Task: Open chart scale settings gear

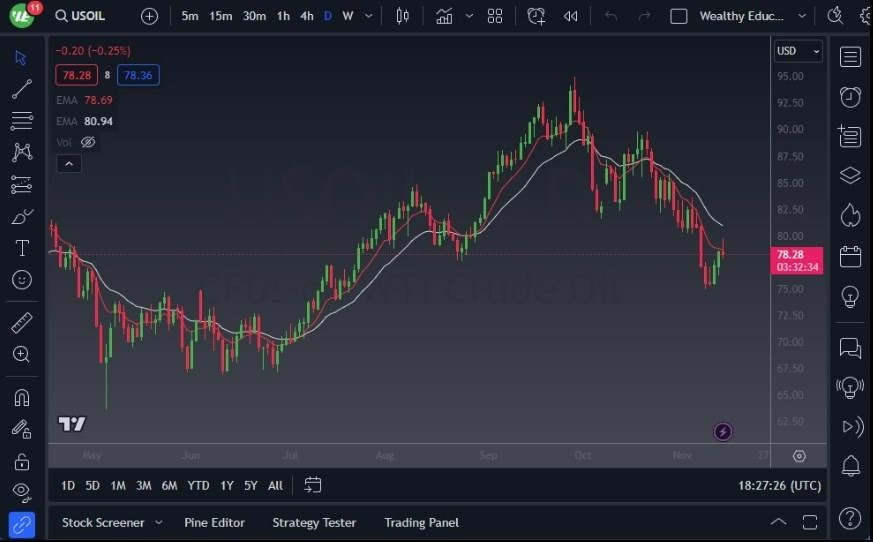Action: [799, 456]
